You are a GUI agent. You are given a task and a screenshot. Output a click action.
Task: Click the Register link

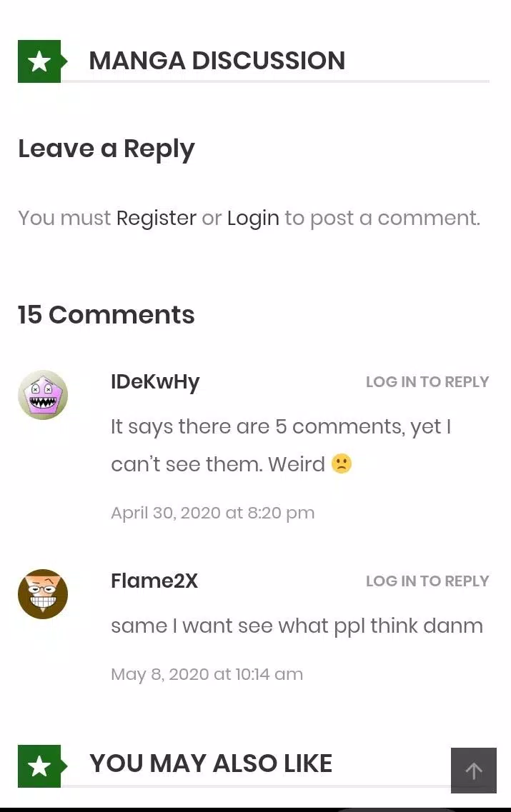coord(157,218)
